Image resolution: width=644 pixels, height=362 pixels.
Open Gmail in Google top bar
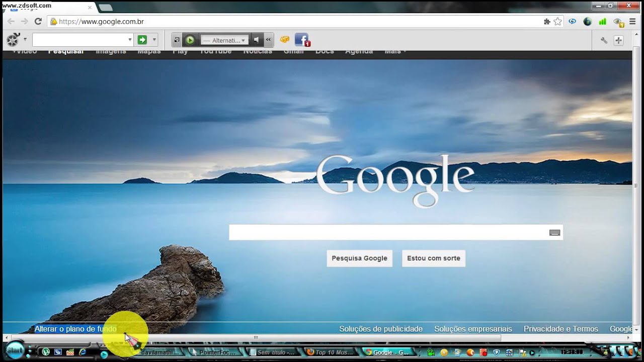point(293,52)
